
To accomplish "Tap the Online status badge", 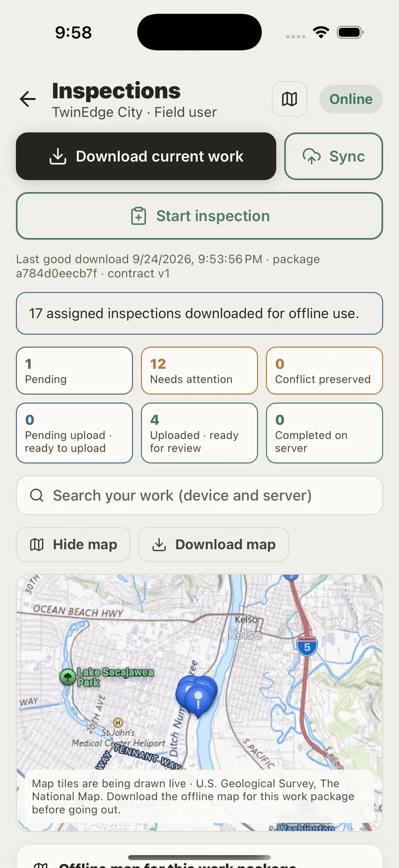I will click(351, 99).
